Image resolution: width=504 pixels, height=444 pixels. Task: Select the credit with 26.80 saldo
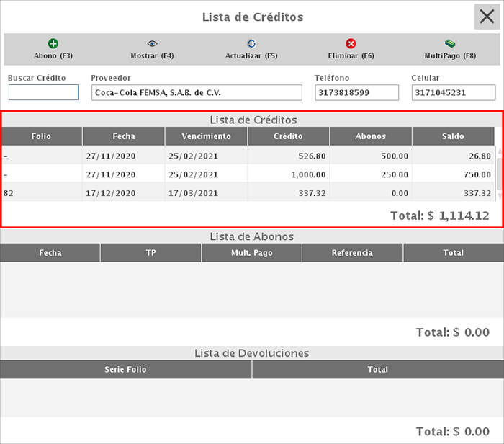click(248, 155)
